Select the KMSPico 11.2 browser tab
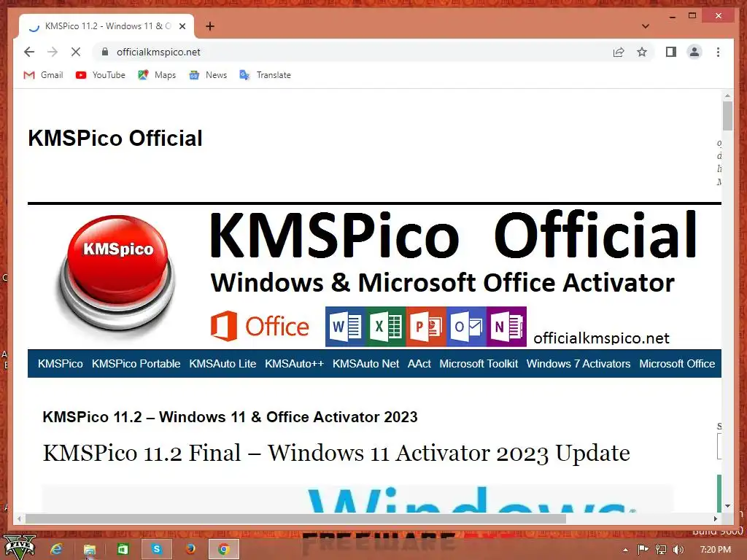Viewport: 747px width, 560px height. [x=107, y=26]
